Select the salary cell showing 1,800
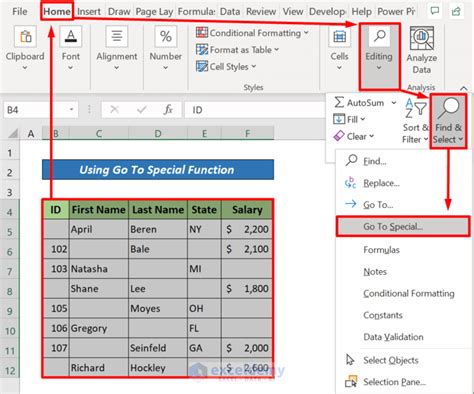Screen dimensions: 474x394 coord(247,288)
